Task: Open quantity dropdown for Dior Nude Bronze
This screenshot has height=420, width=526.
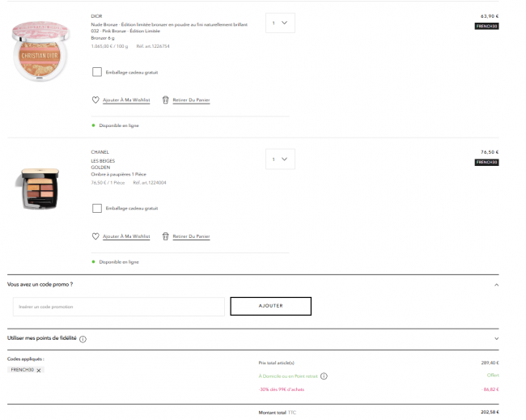Action: [x=280, y=23]
